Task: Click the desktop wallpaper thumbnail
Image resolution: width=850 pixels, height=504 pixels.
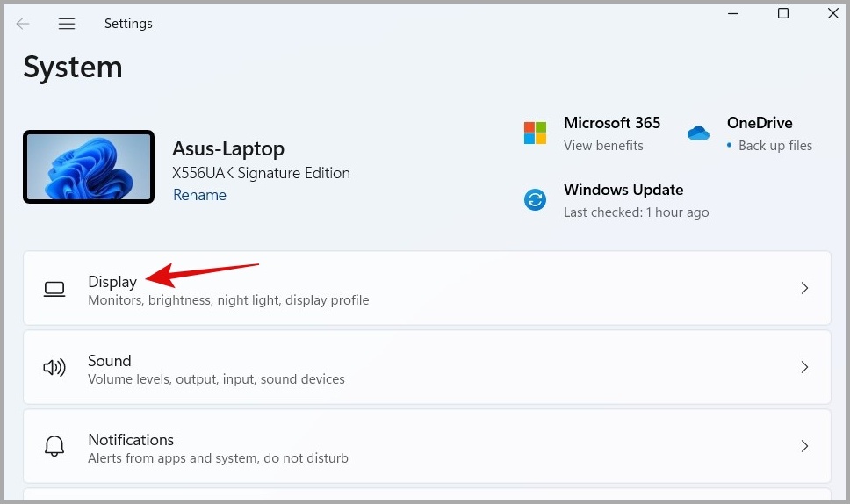Action: [x=89, y=167]
